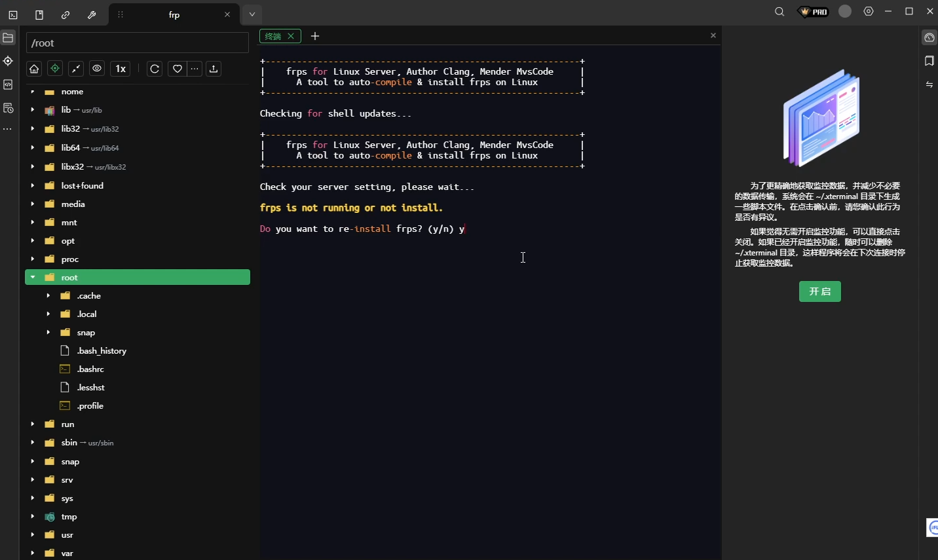938x560 pixels.
Task: Click the home directory icon in file toolbar
Action: [34, 69]
